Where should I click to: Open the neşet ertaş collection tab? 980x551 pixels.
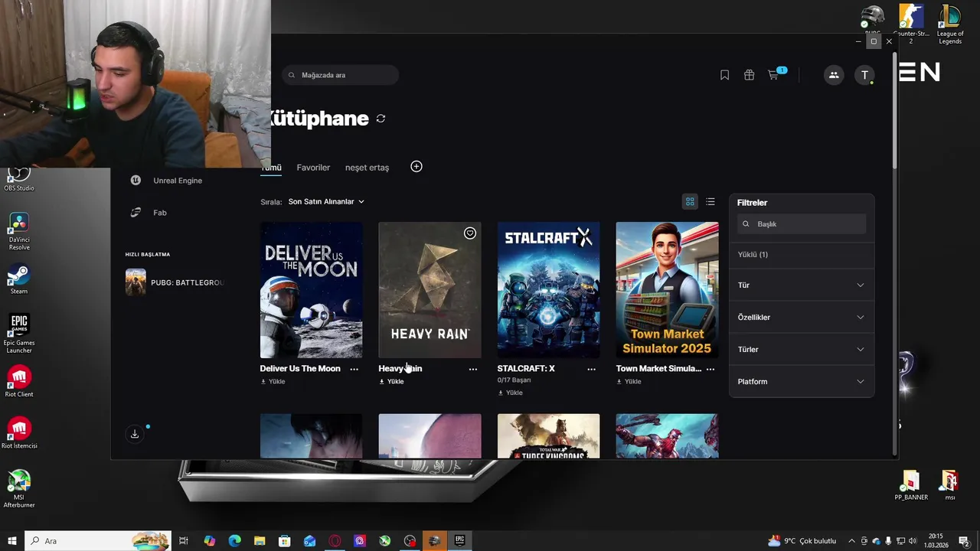(367, 168)
